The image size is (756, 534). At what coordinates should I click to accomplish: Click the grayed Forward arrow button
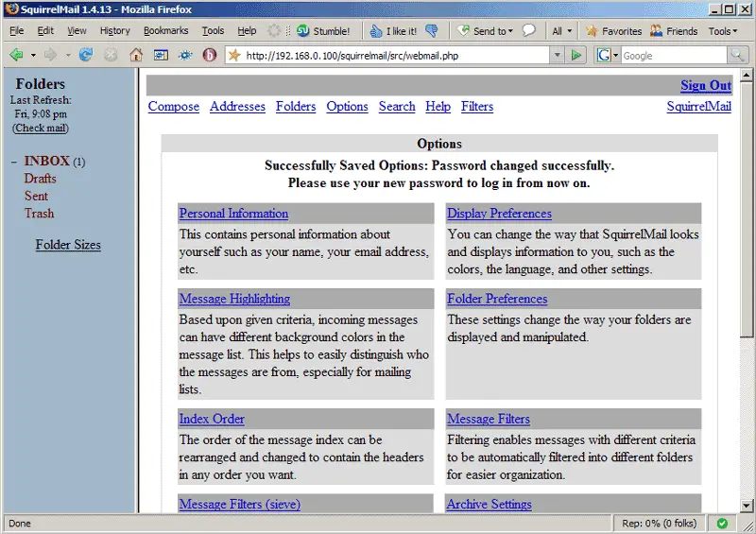click(x=50, y=55)
